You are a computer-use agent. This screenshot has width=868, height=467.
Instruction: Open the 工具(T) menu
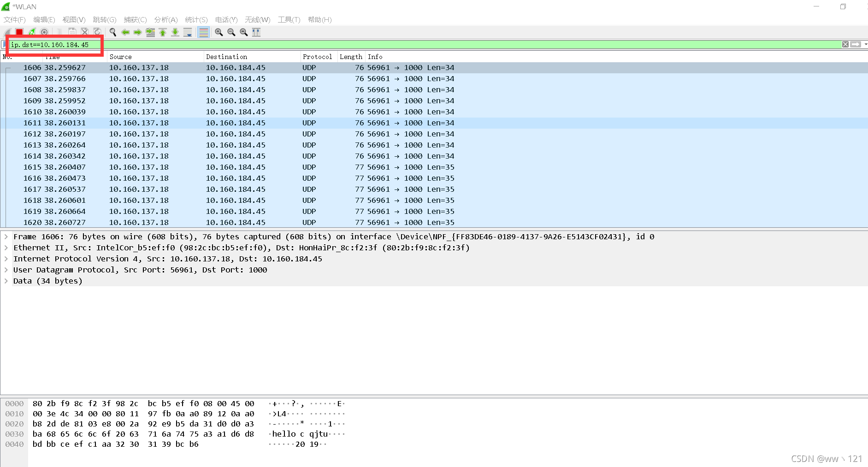pyautogui.click(x=289, y=19)
